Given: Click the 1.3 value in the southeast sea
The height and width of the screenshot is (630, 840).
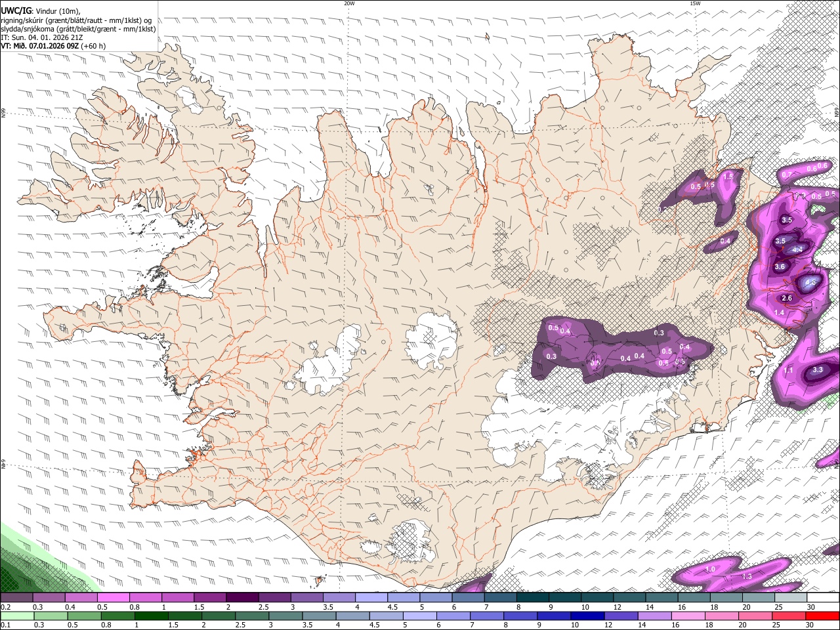Looking at the screenshot, I should (747, 577).
